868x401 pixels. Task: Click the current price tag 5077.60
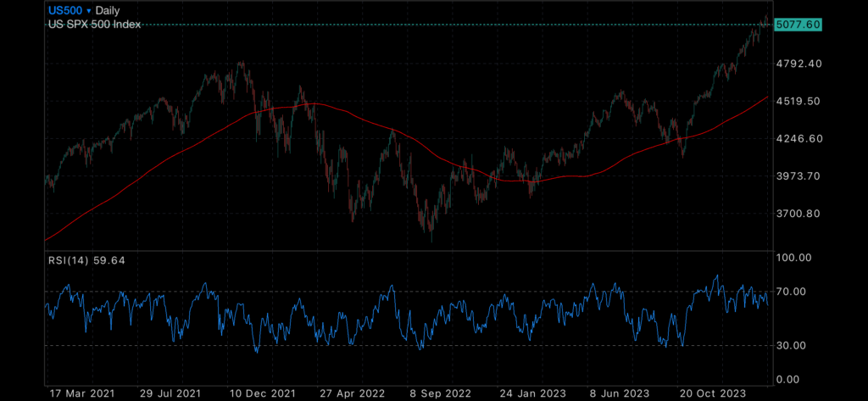pos(798,25)
